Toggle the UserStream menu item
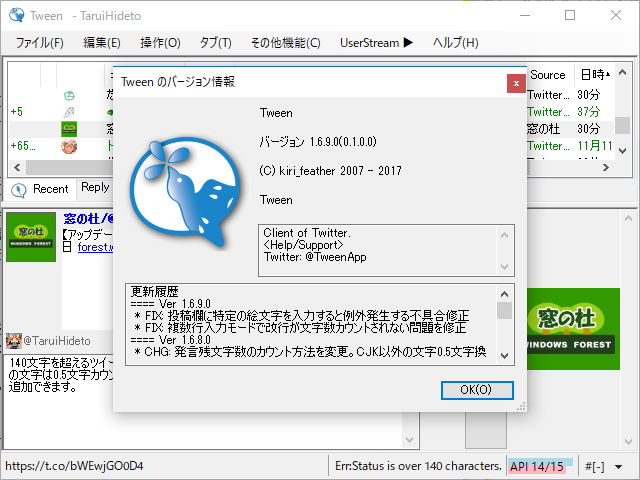The width and height of the screenshot is (640, 480). 376,42
